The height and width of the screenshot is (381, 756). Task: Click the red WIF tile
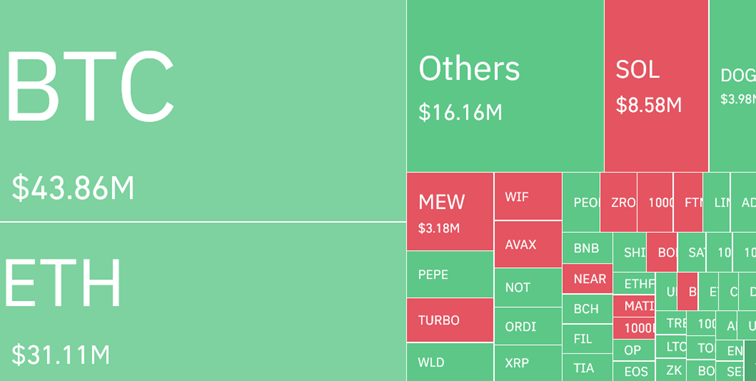coord(528,196)
